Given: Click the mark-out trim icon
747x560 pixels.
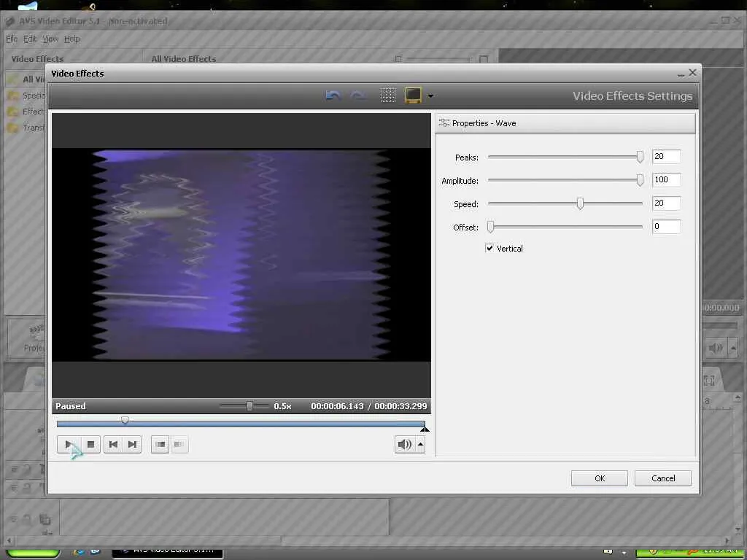Looking at the screenshot, I should coord(179,444).
